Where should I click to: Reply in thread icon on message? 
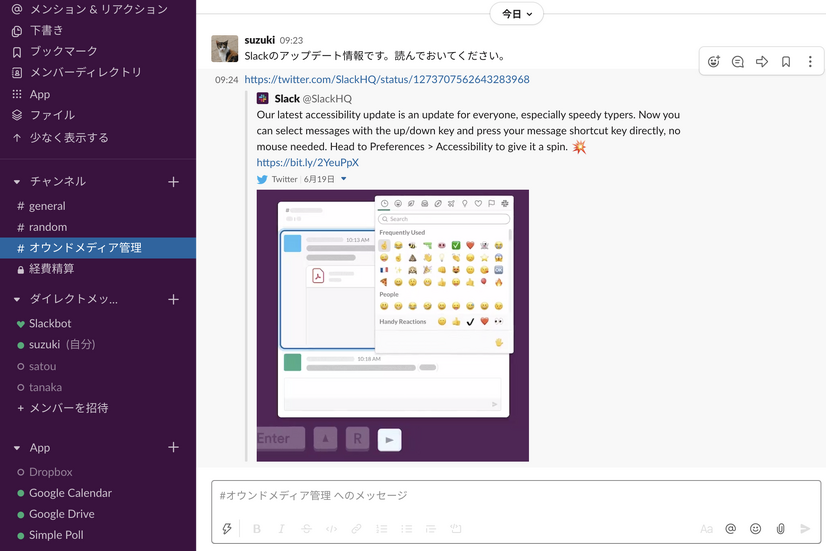click(x=738, y=62)
